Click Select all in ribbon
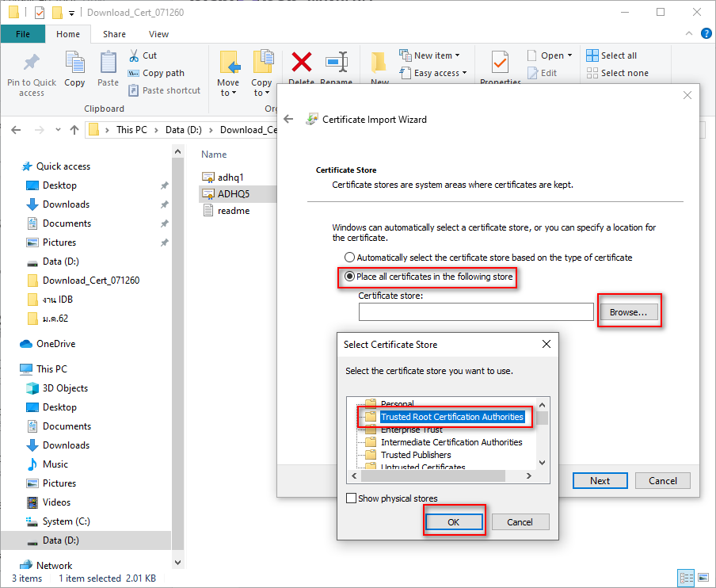 [611, 55]
